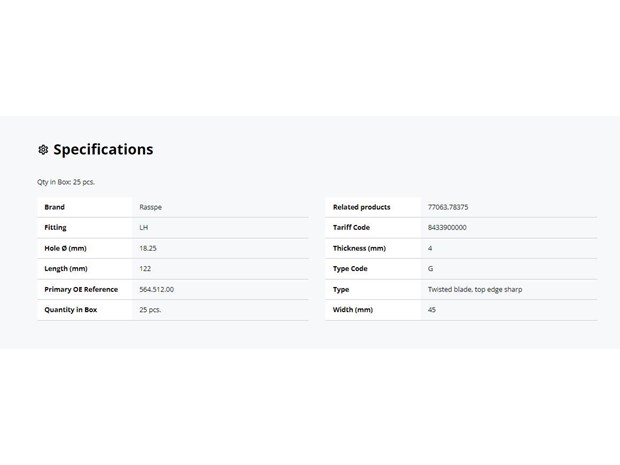Select Primary OE Reference 564.512.00
This screenshot has height=465, width=620.
click(x=157, y=289)
